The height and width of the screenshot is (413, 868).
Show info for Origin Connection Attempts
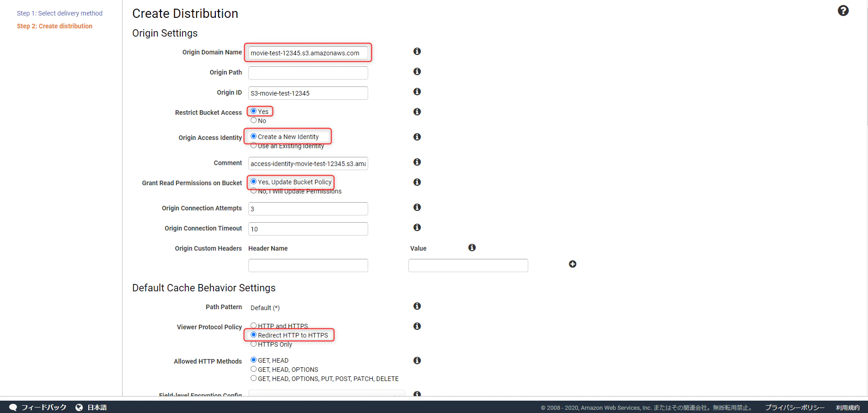coord(417,207)
